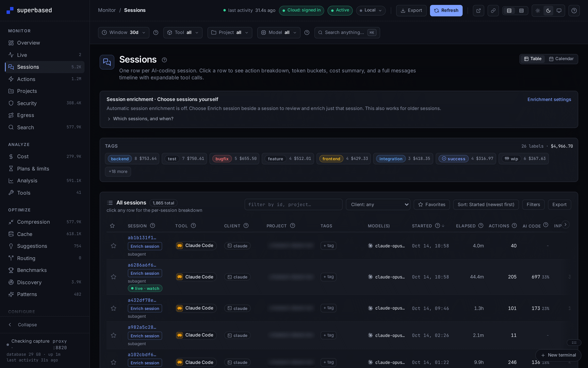Open the Local environment dropdown
This screenshot has height=368, width=588.
click(371, 10)
